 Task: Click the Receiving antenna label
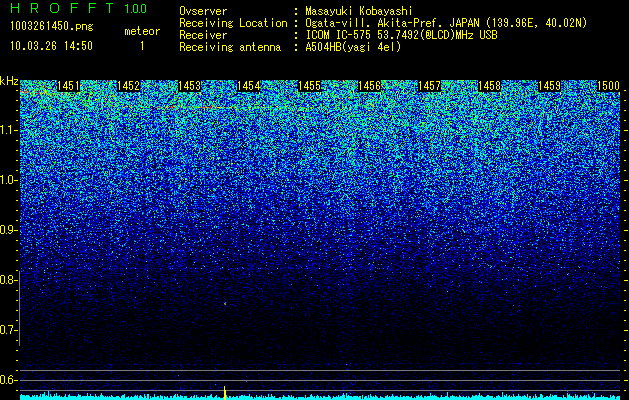click(230, 47)
